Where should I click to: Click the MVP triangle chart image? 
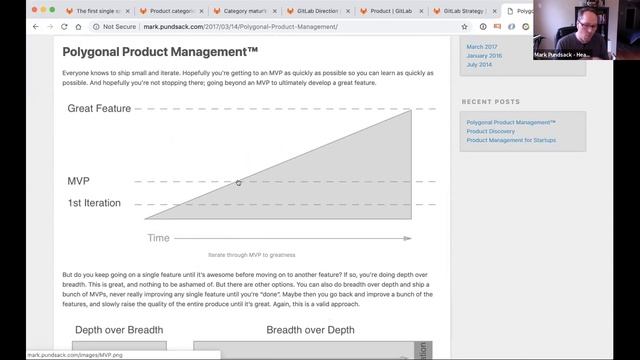[x=251, y=173]
